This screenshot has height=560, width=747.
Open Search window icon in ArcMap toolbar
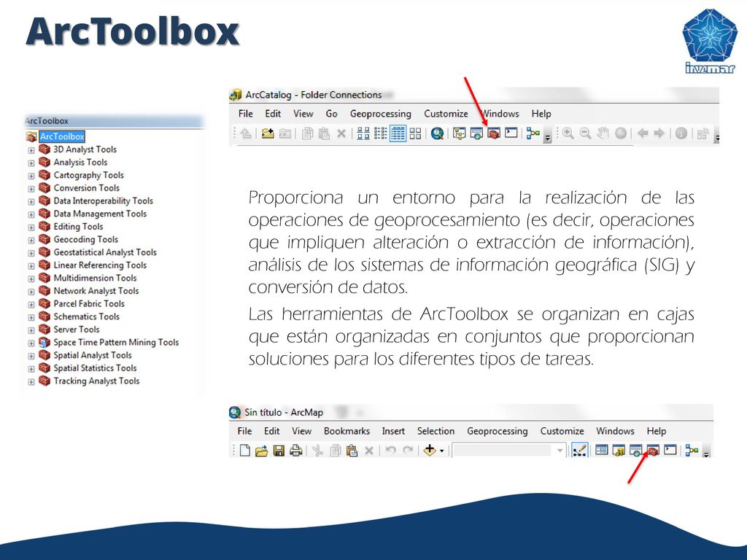(635, 450)
